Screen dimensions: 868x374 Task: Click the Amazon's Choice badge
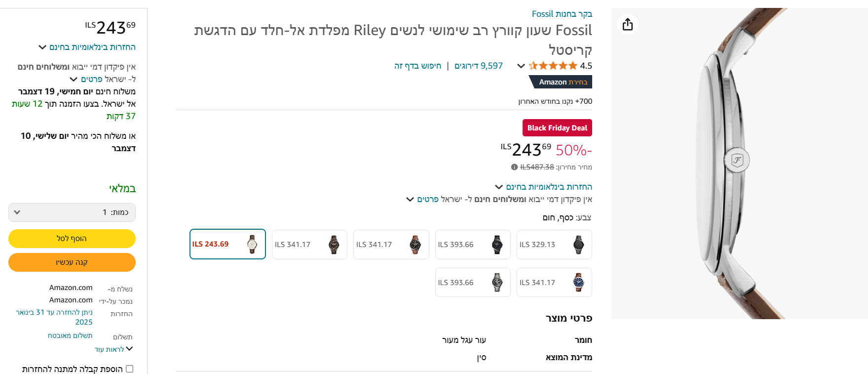click(x=561, y=82)
